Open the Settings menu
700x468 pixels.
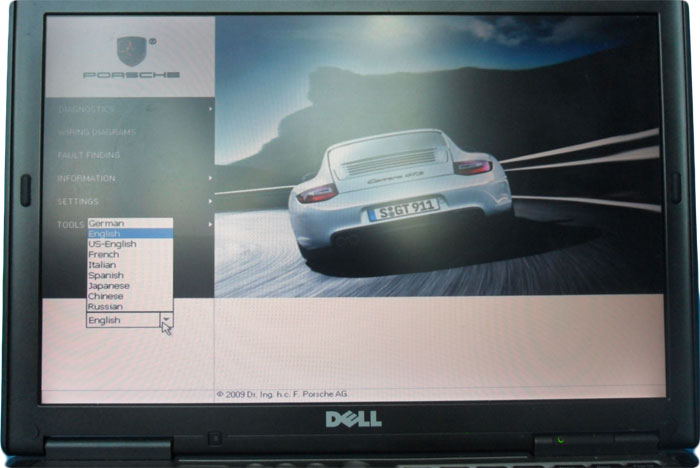78,202
